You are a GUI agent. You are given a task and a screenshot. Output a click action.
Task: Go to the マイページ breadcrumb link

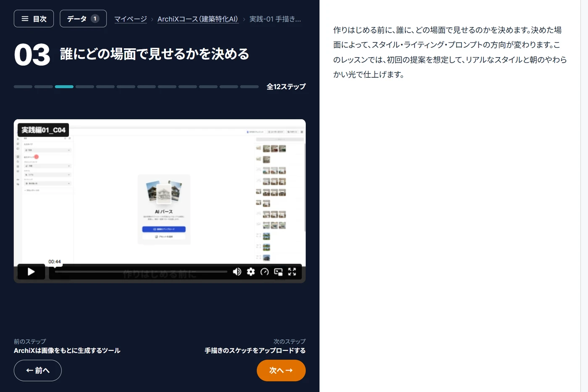coord(131,19)
